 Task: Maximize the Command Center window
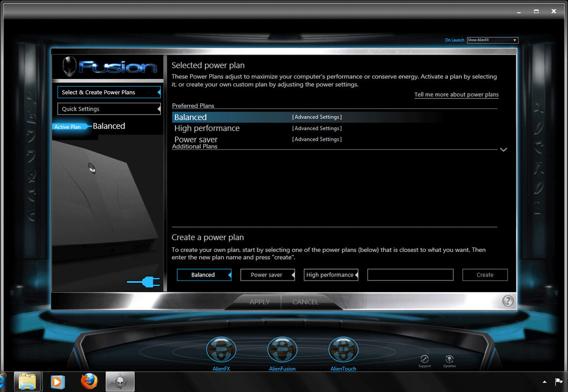click(x=536, y=11)
